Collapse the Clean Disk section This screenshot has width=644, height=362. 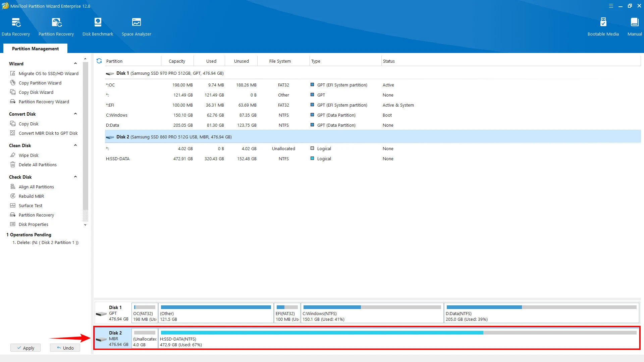click(x=75, y=145)
